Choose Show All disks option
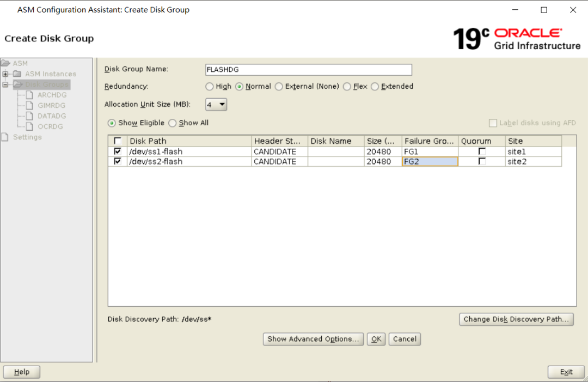 tap(172, 123)
